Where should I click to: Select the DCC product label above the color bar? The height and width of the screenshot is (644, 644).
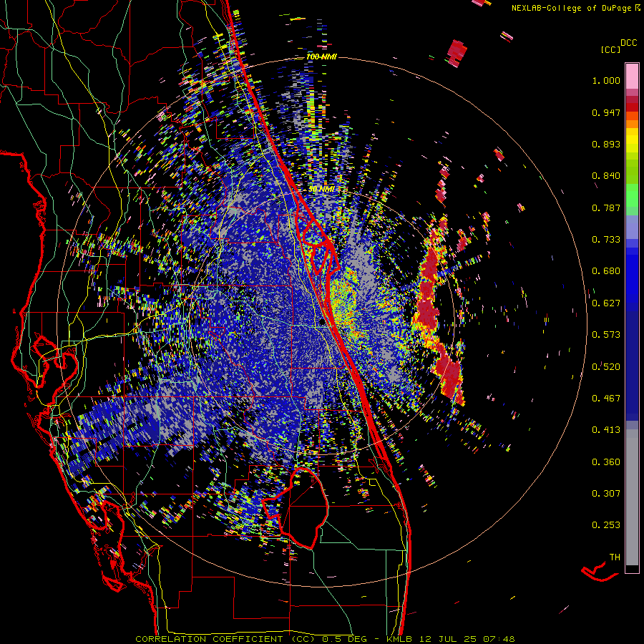629,43
